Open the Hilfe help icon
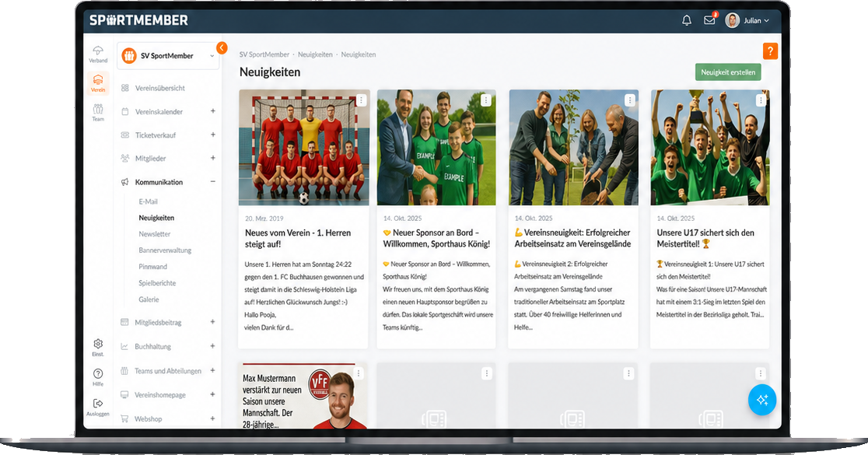 (98, 377)
